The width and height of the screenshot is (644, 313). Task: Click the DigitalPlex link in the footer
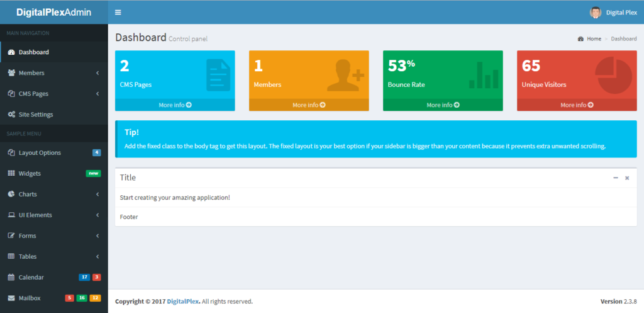[183, 302]
